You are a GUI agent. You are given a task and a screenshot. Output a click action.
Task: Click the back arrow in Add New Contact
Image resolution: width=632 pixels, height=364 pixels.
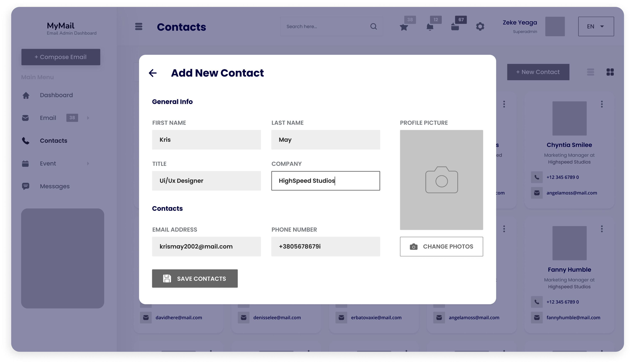(153, 73)
